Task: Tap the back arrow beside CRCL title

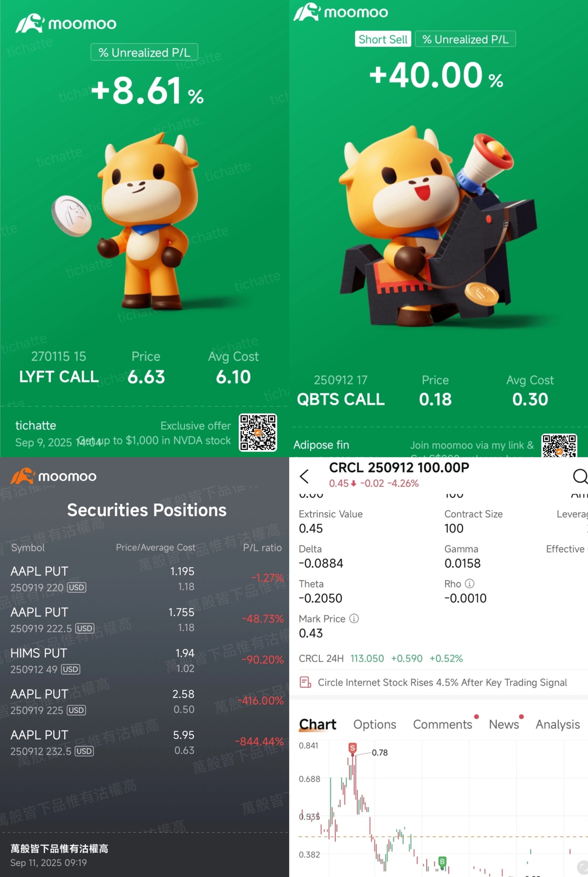Action: point(304,476)
